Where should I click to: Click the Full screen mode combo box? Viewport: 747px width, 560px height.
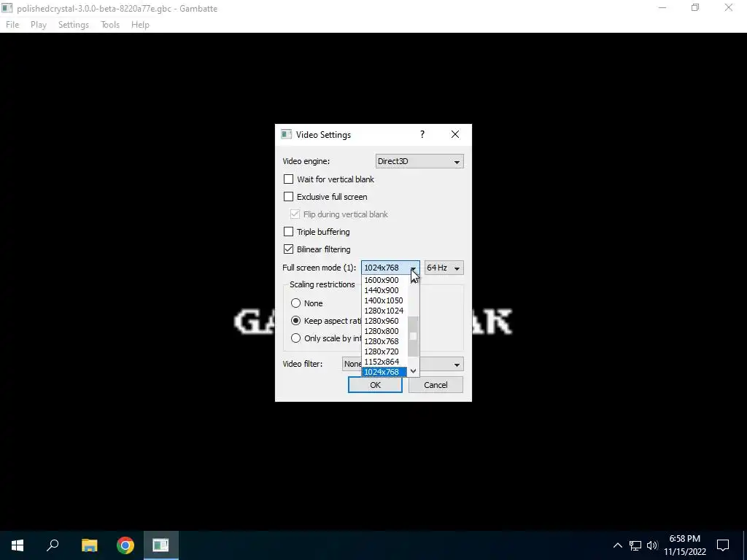pos(390,268)
